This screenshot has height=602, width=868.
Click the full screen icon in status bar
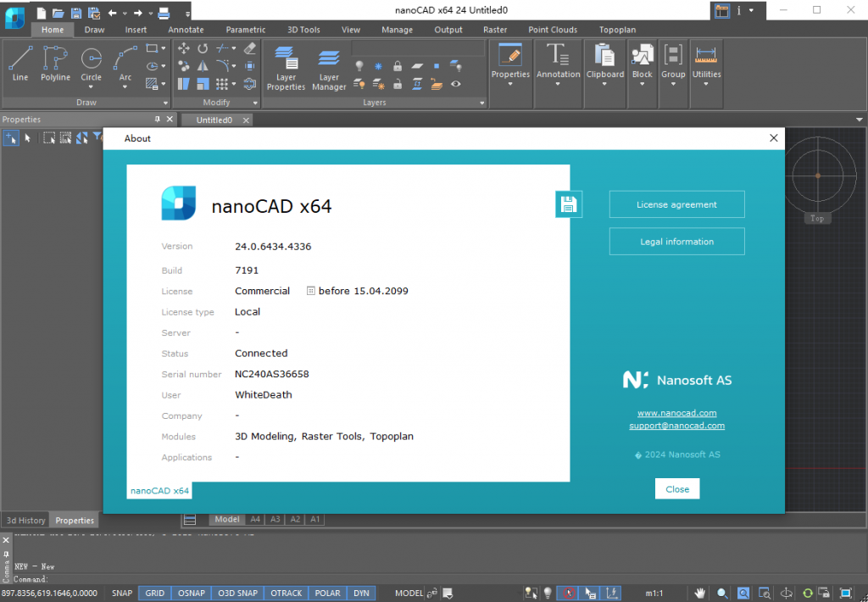[x=845, y=594]
